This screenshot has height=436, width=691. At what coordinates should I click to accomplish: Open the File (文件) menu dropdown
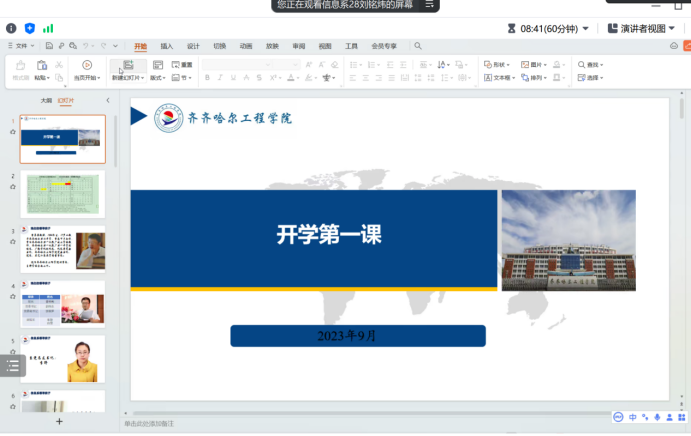(20, 46)
